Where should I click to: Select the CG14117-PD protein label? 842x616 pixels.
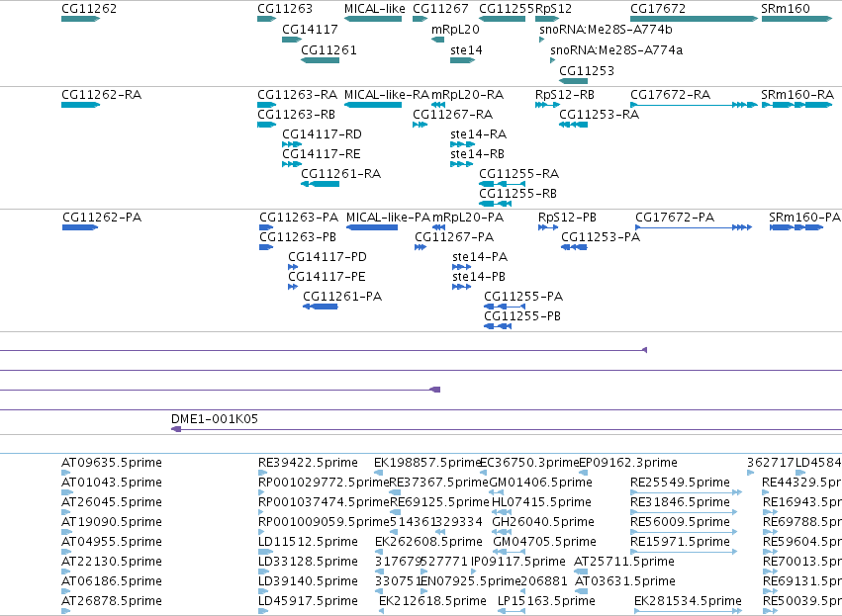(x=327, y=257)
